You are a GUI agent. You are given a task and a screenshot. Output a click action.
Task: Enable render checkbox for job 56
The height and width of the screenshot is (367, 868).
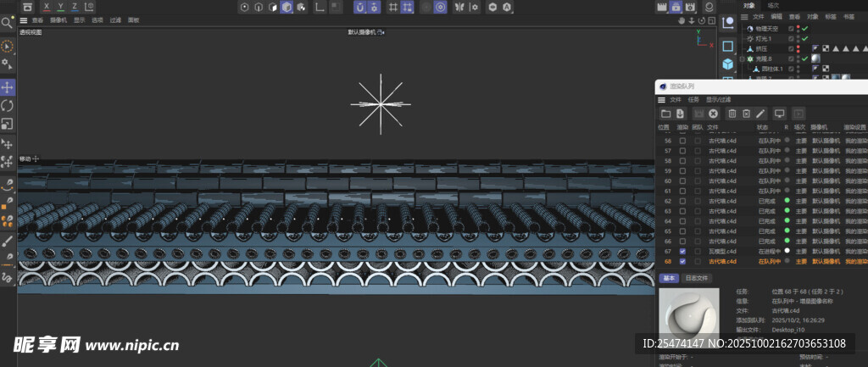(x=682, y=140)
